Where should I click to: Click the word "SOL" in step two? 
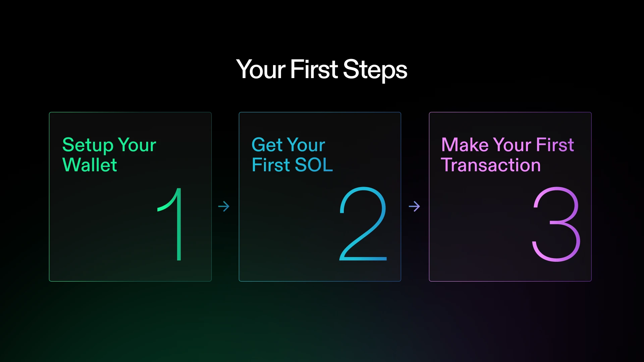point(314,165)
